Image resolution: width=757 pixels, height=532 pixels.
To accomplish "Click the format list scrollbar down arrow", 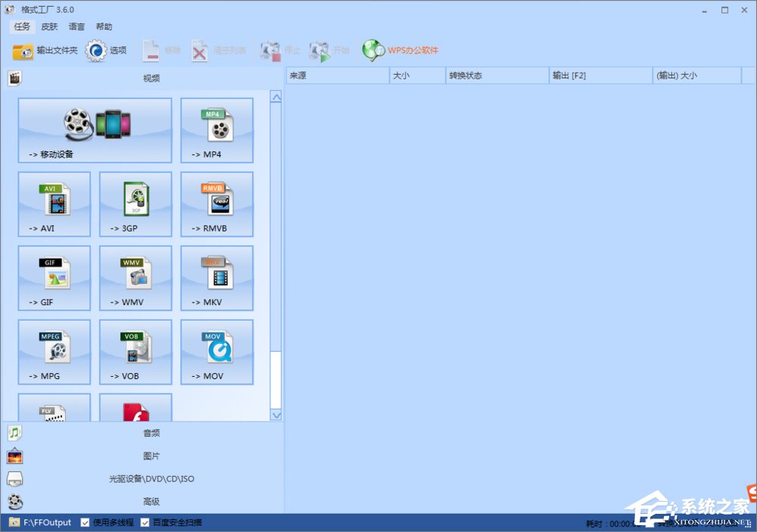I will click(x=276, y=415).
